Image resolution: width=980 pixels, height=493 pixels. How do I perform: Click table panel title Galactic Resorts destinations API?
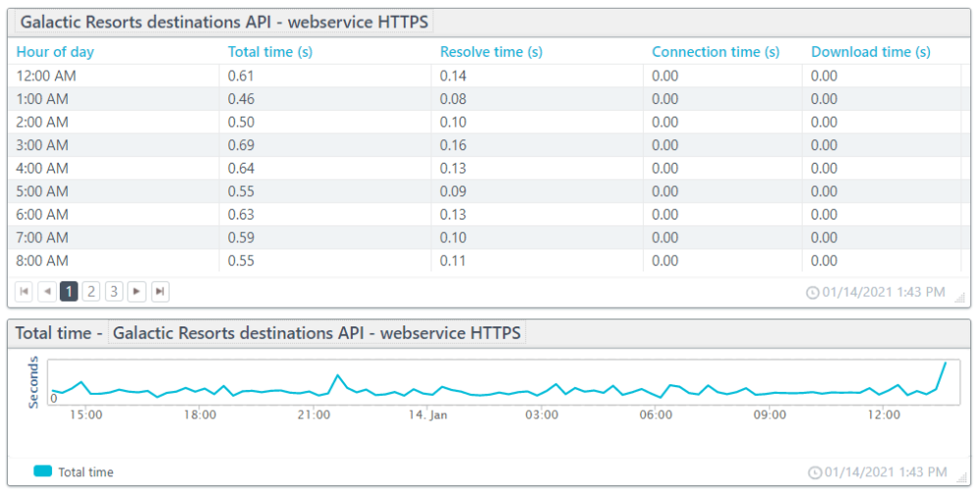pyautogui.click(x=224, y=22)
